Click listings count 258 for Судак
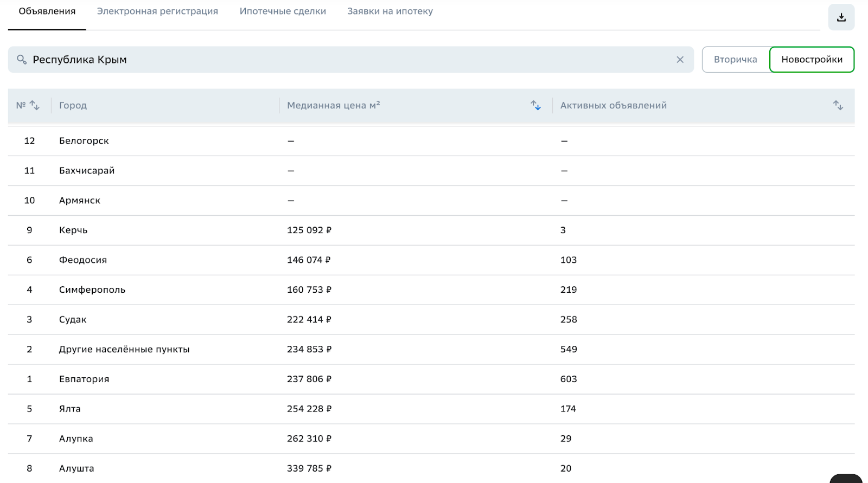The height and width of the screenshot is (483, 868). 569,320
